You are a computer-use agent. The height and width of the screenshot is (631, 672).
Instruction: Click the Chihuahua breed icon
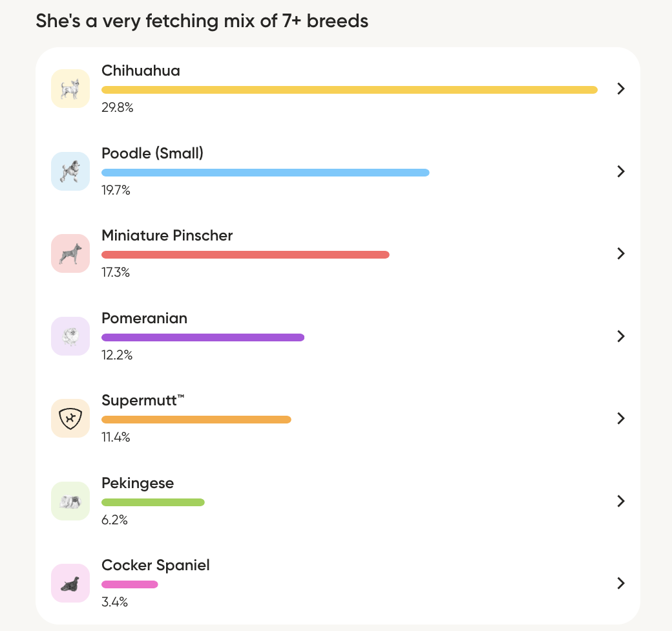click(70, 89)
